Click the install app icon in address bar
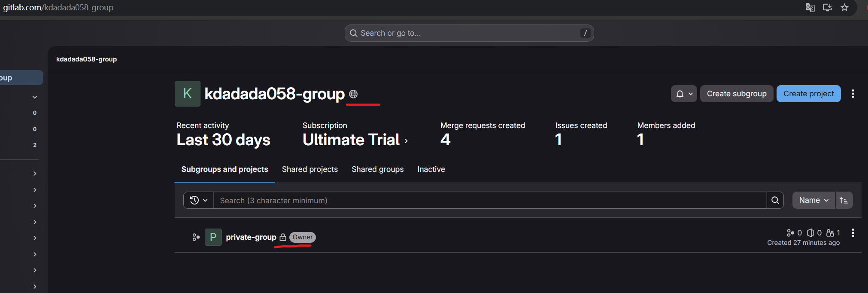Screen dimensions: 868x293 pyautogui.click(x=827, y=8)
